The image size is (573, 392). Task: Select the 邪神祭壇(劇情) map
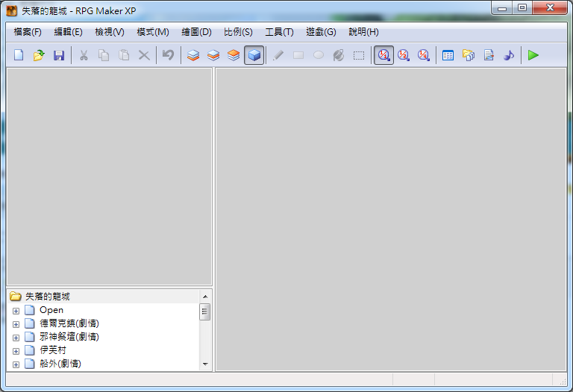pos(69,337)
